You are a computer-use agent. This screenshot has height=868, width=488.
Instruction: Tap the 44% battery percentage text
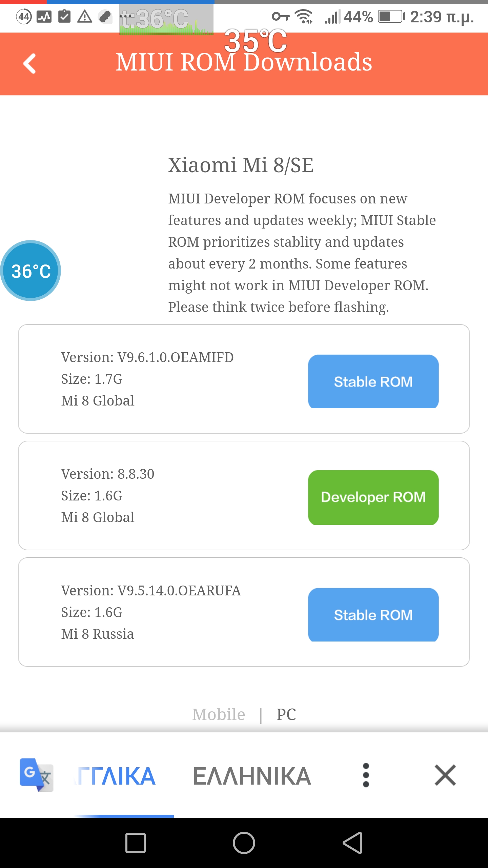click(358, 17)
